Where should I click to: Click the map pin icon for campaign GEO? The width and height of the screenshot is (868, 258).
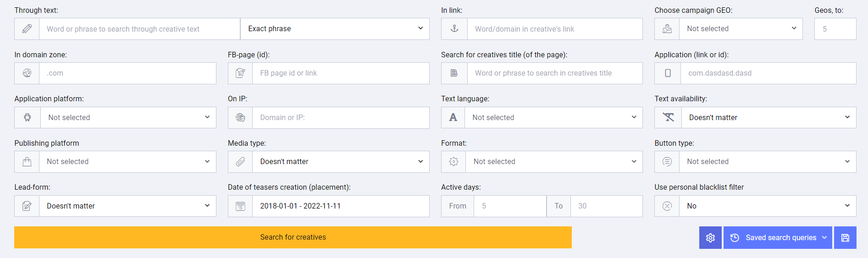(667, 29)
